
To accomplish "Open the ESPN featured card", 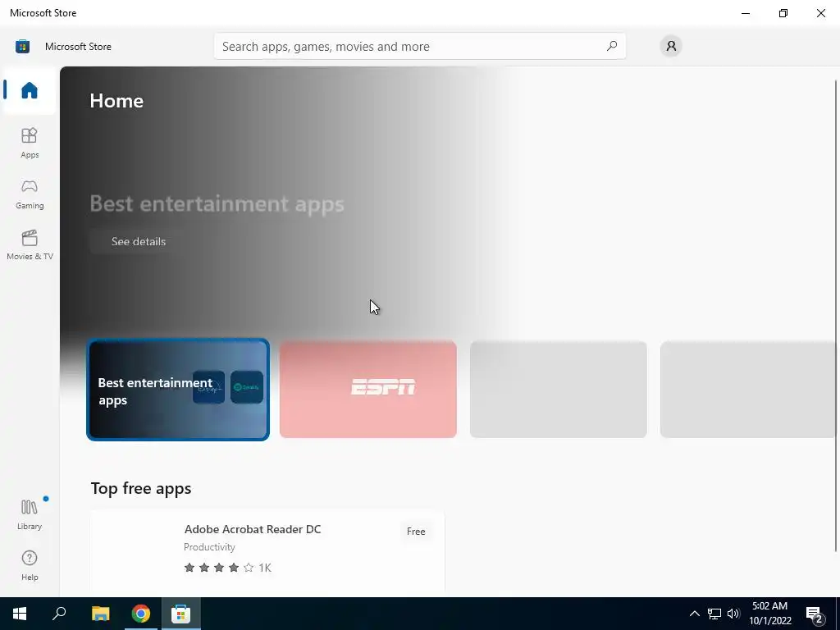I will 368,390.
